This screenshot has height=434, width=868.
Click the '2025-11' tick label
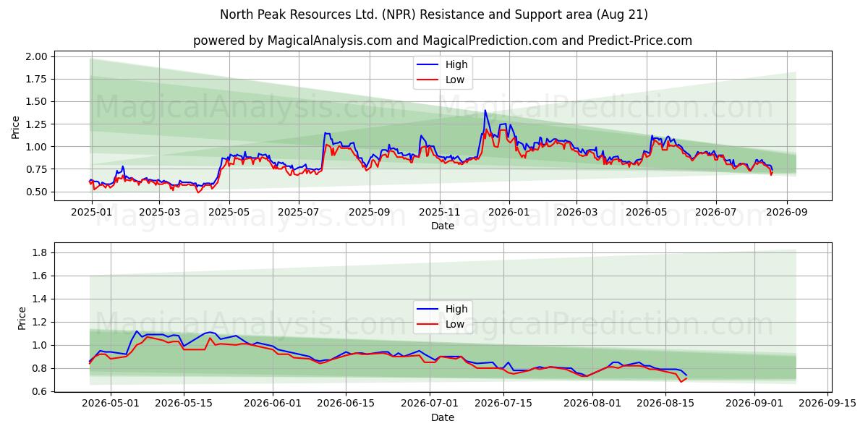pos(440,213)
